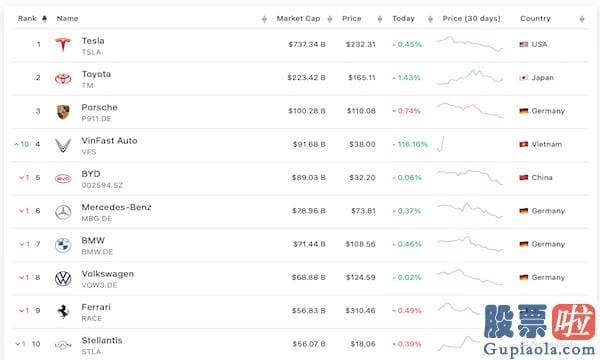Select the Ferrari prancing horse logo

pyautogui.click(x=63, y=312)
